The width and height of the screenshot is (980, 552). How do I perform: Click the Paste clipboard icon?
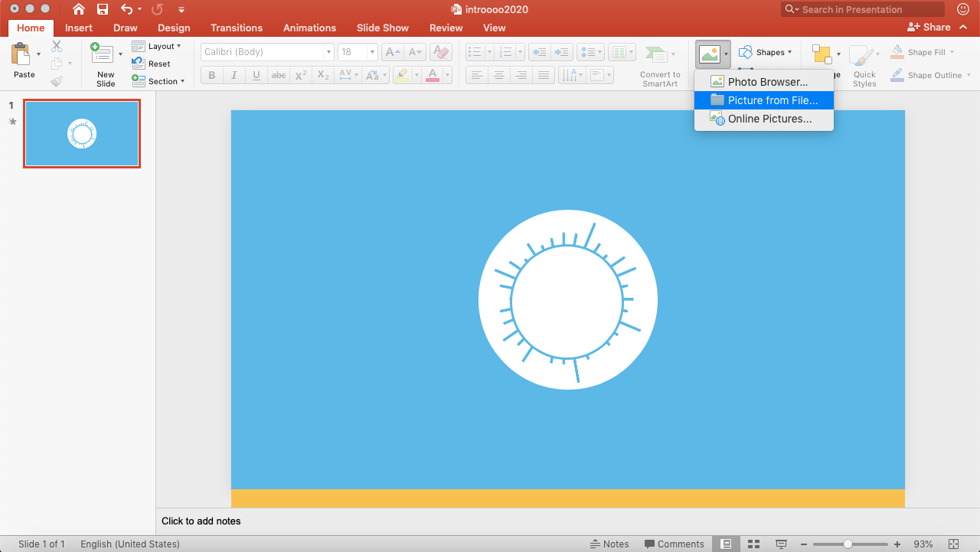click(21, 54)
